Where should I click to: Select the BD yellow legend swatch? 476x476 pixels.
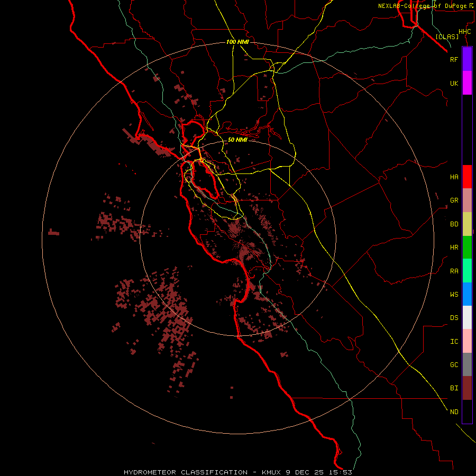[467, 224]
